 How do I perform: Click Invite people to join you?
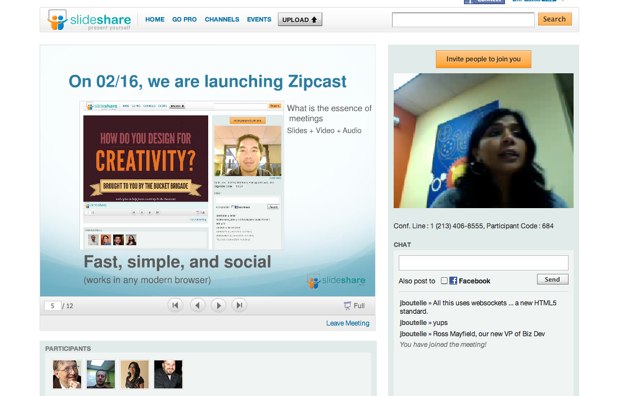[483, 59]
